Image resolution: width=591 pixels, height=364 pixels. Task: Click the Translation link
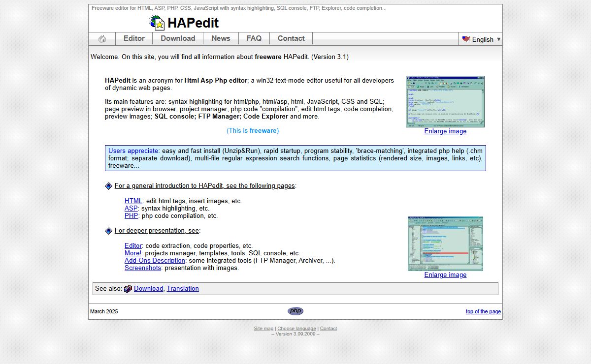click(183, 289)
